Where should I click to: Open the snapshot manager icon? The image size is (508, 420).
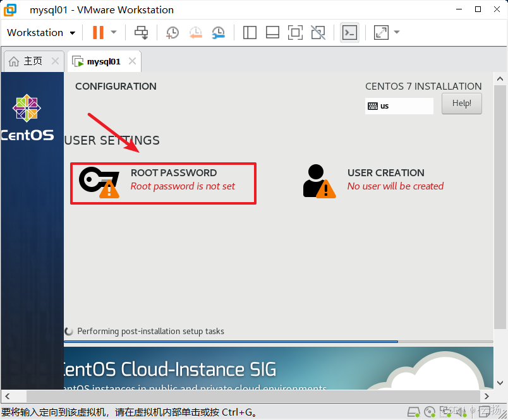(x=219, y=33)
